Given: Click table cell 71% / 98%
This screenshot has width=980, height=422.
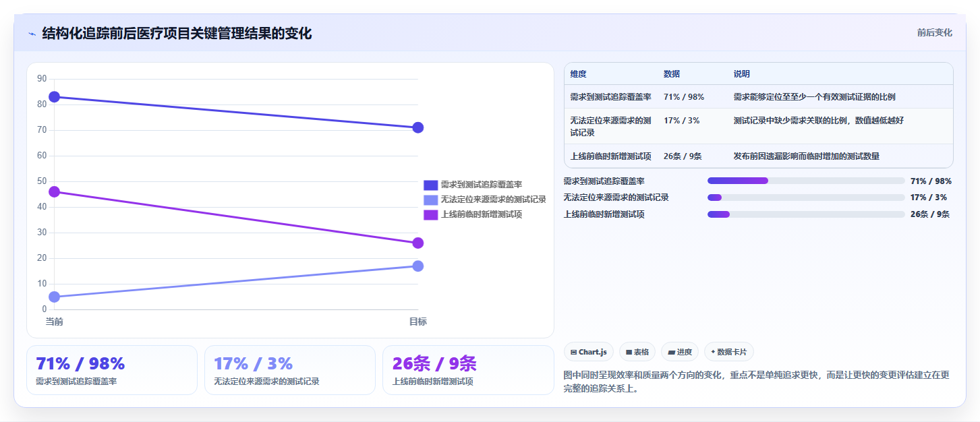Looking at the screenshot, I should point(684,97).
